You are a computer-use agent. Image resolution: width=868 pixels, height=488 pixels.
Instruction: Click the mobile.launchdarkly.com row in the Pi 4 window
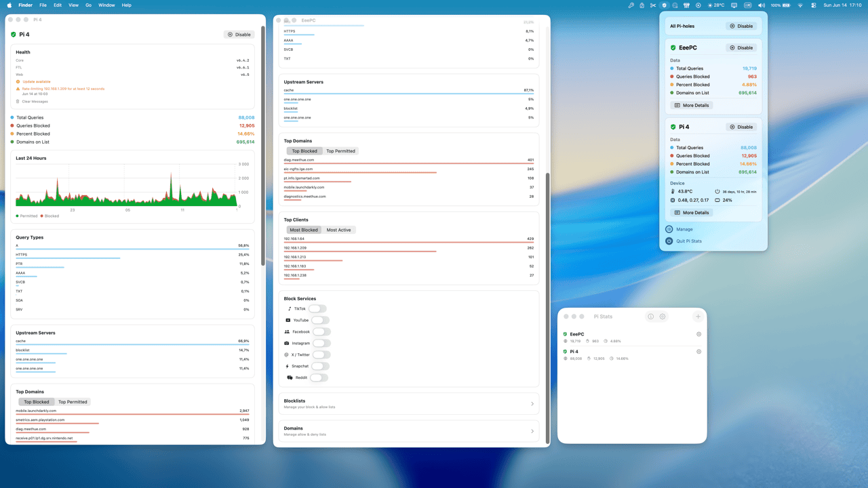coord(132,412)
